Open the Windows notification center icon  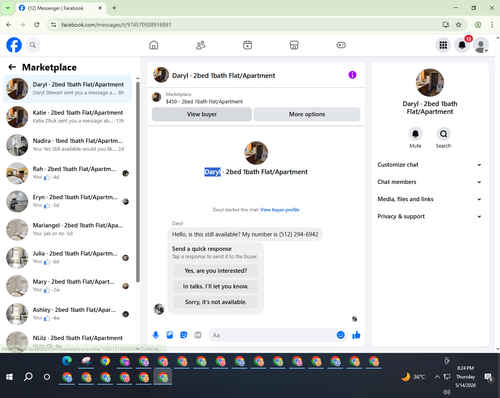pyautogui.click(x=488, y=377)
